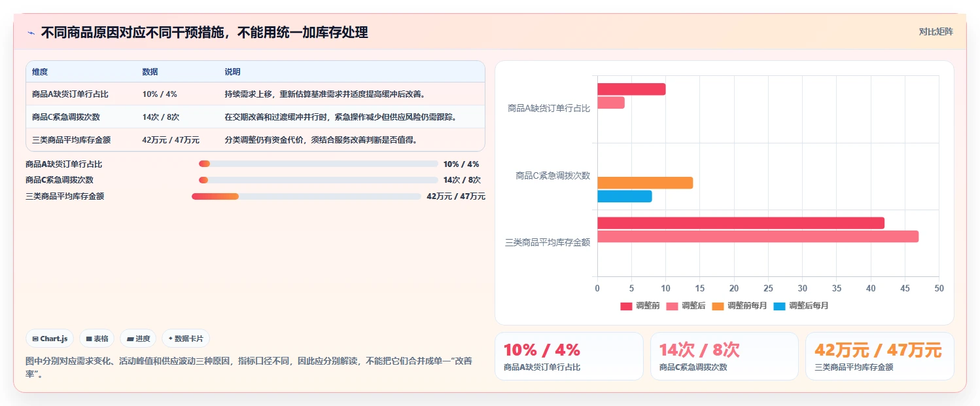Click the footnote paragraph starting 图中分别对应

pyautogui.click(x=249, y=367)
